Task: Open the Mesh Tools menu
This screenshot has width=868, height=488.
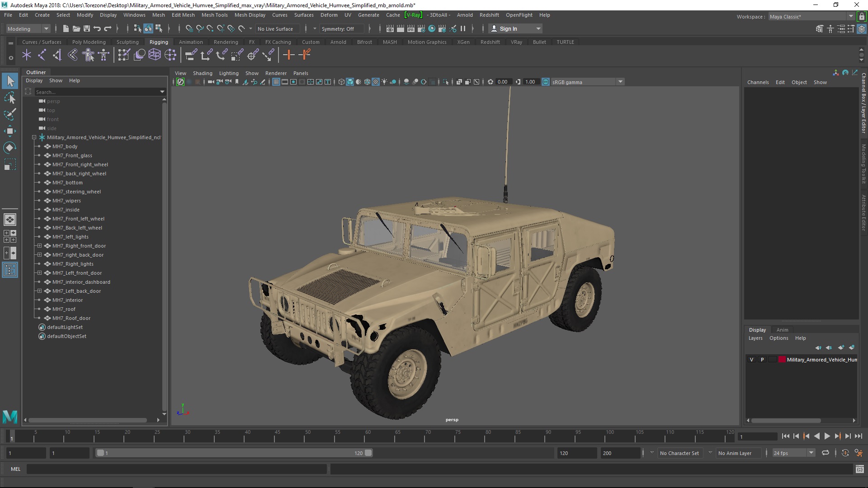Action: [214, 15]
